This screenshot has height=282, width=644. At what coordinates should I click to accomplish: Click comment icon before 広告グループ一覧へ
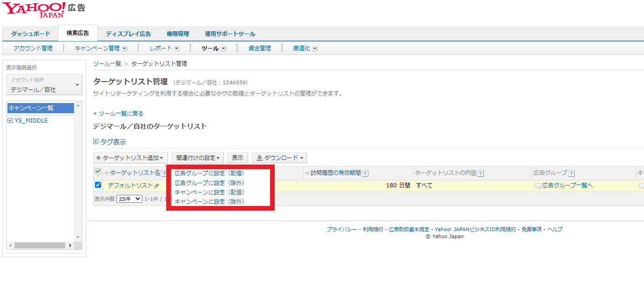538,186
